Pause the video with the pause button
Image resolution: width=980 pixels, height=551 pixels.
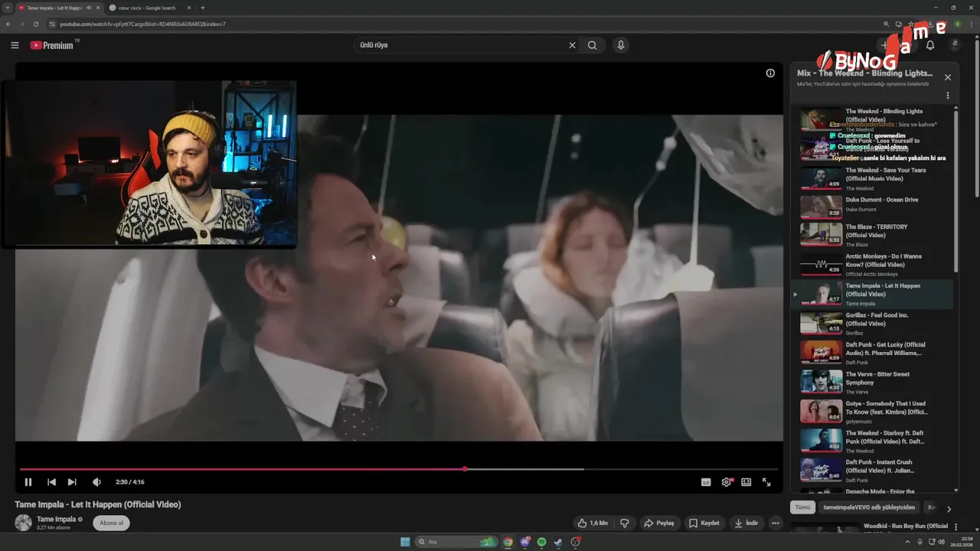[x=28, y=482]
